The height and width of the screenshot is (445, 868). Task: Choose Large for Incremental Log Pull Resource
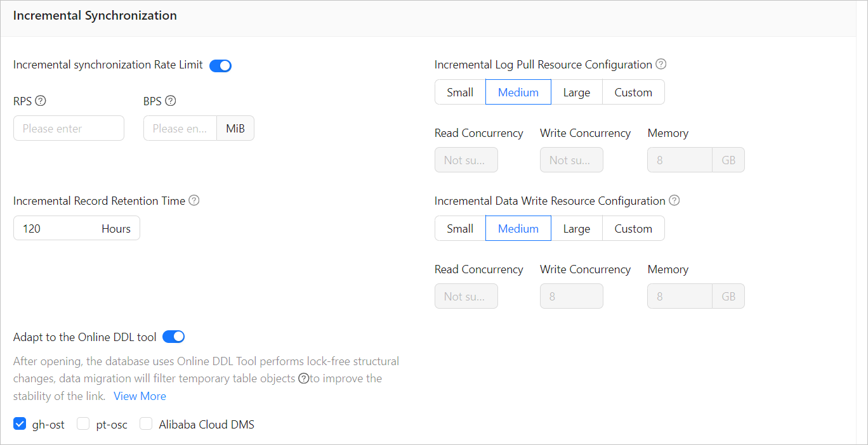pos(576,92)
